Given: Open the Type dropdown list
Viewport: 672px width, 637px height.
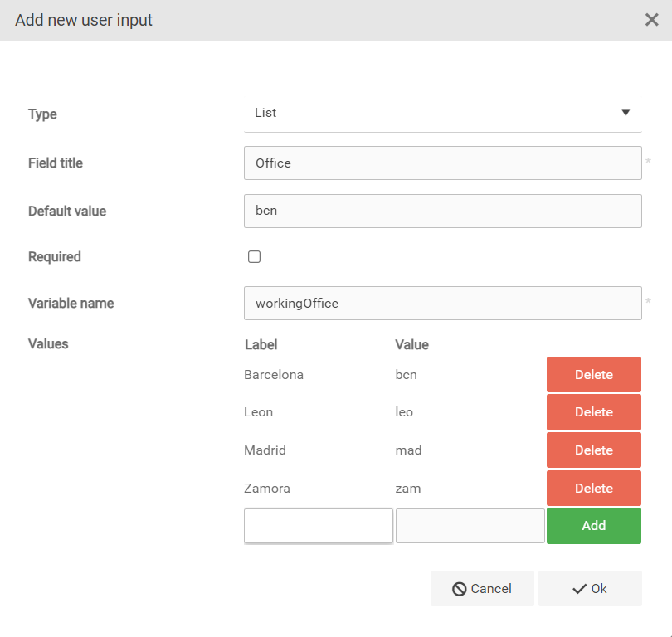Looking at the screenshot, I should pos(442,113).
